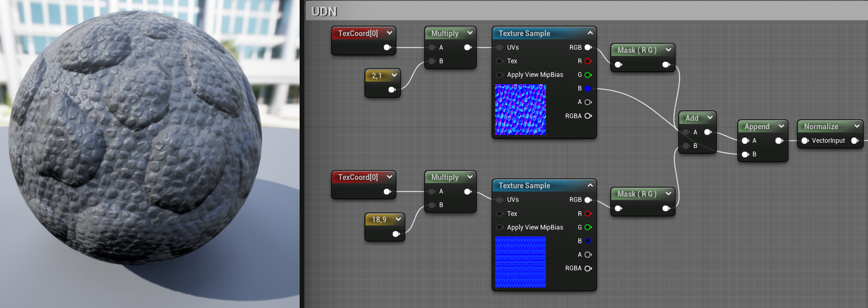This screenshot has height=308, width=868.
Task: Click A output pin on upper Texture Sample
Action: click(x=588, y=102)
